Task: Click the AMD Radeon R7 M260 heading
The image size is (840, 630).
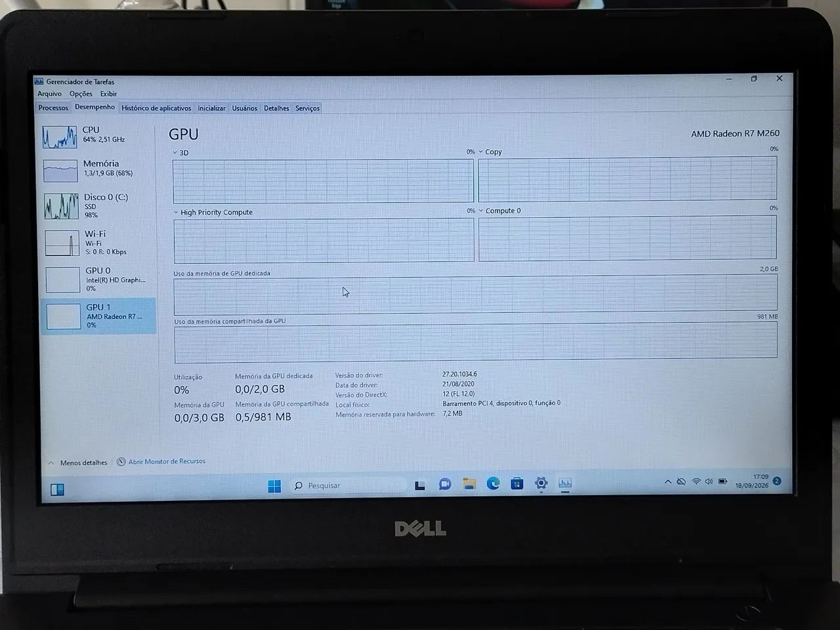Action: point(735,133)
